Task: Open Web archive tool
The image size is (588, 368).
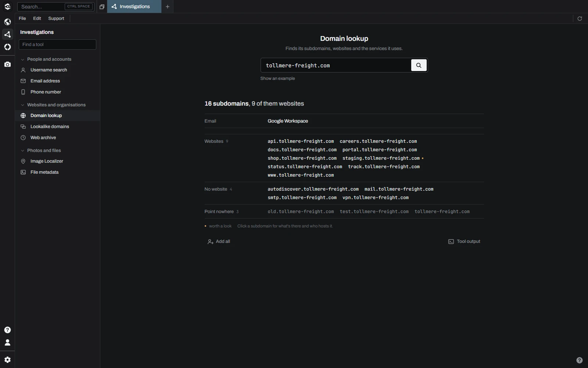Action: [x=58, y=138]
